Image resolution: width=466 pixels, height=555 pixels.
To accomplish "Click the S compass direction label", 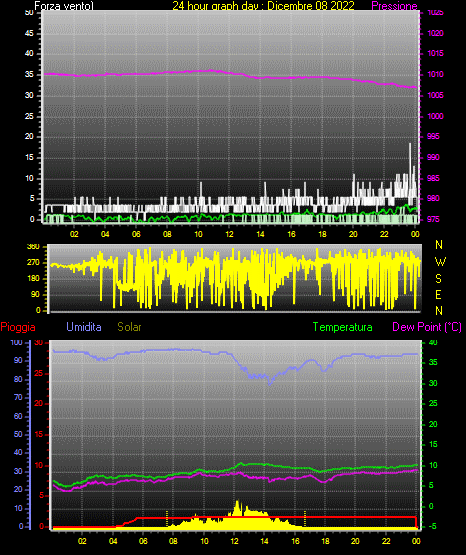I will coord(438,279).
